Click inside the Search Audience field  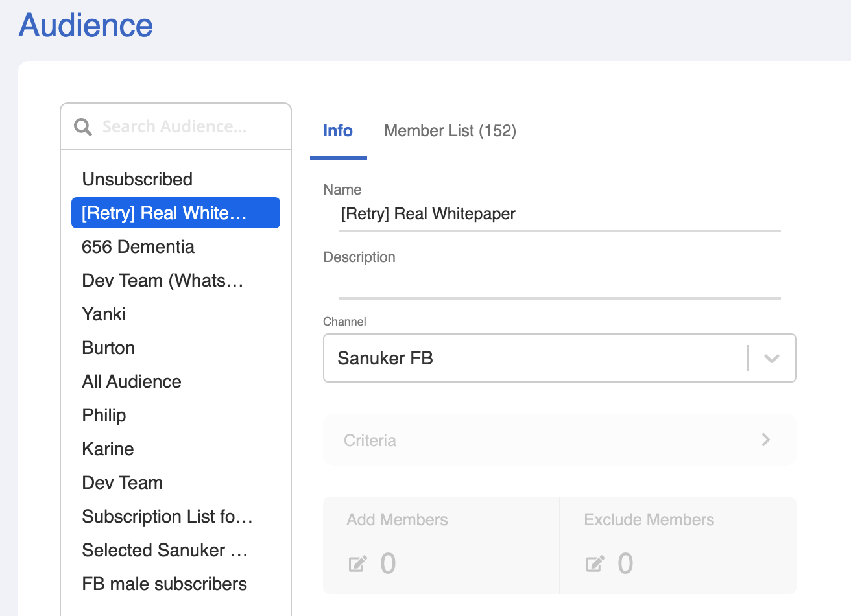point(175,126)
